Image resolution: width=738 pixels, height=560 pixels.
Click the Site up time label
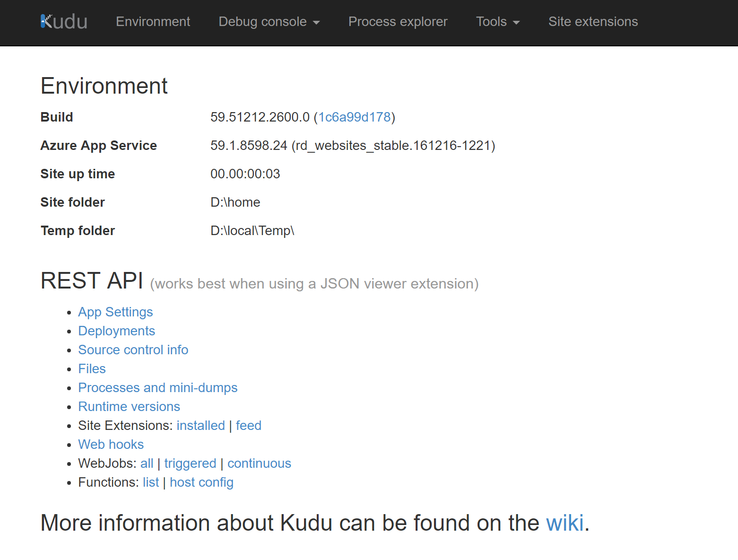[x=78, y=174]
